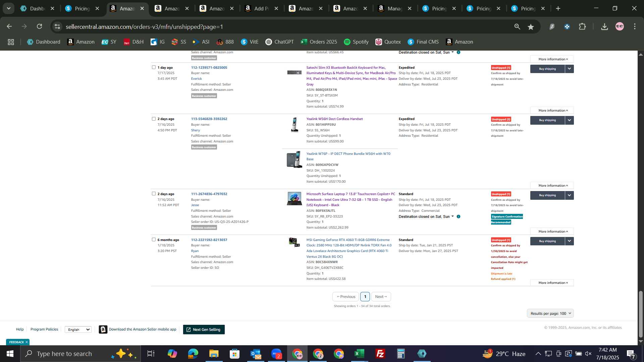
Task: Expand Buy shipping dropdown for the MSI GeForce order
Action: 569,241
